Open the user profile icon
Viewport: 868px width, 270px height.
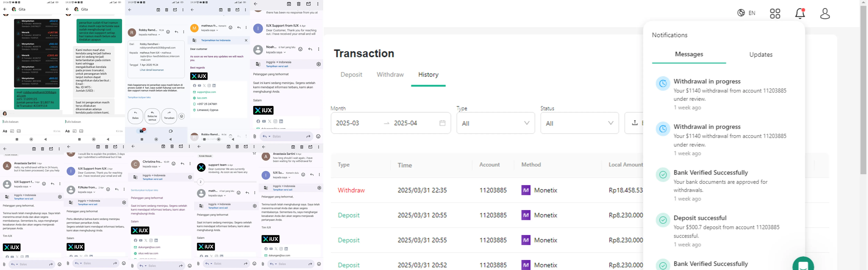(825, 14)
